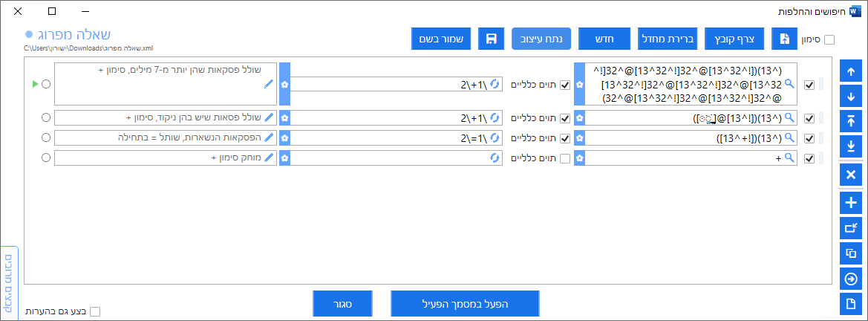Click the file upload icon beside צרף קובץ

[x=785, y=39]
